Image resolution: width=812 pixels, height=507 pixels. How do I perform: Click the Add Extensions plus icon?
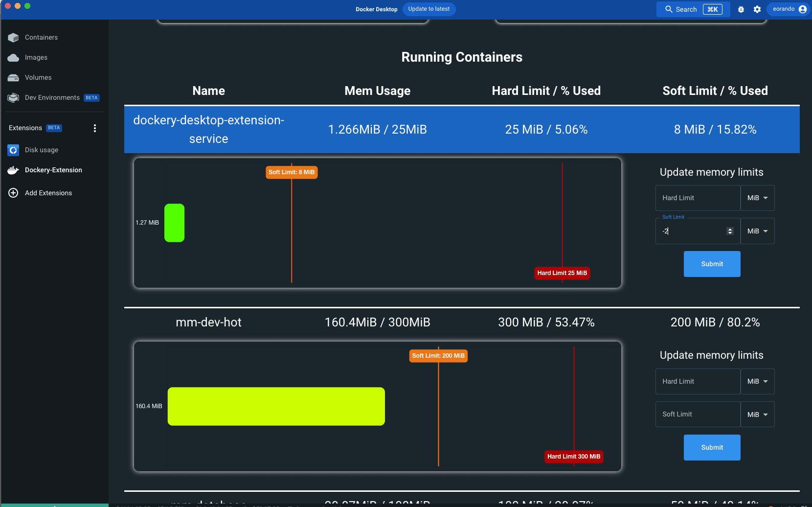point(13,193)
